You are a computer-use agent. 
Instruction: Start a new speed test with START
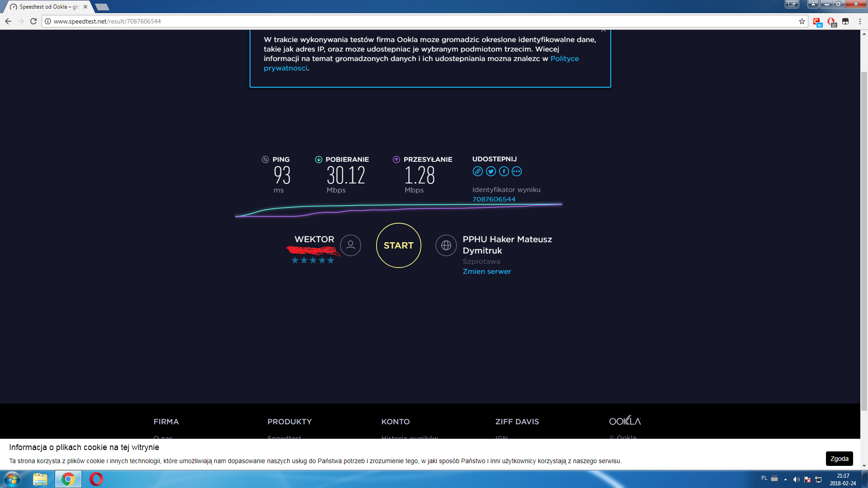pos(399,245)
